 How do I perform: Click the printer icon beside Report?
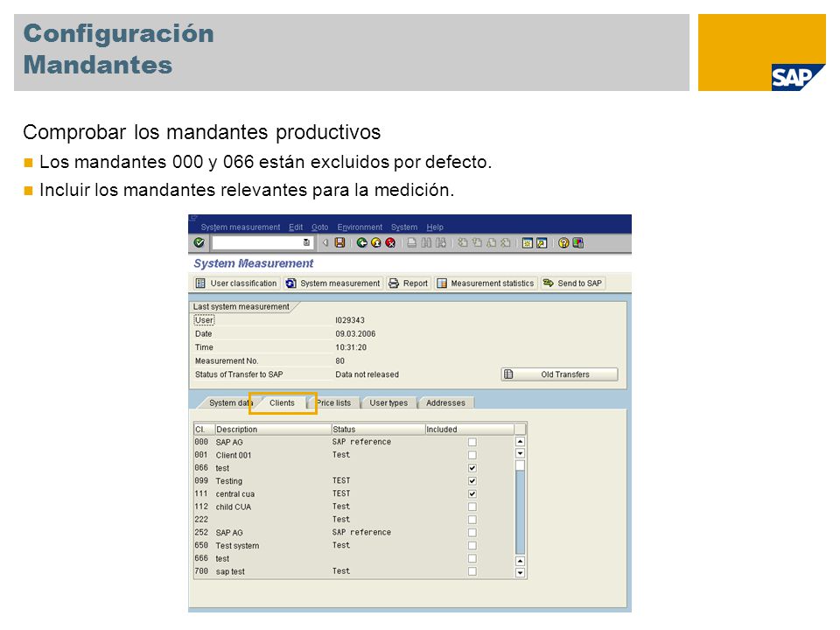pos(394,283)
